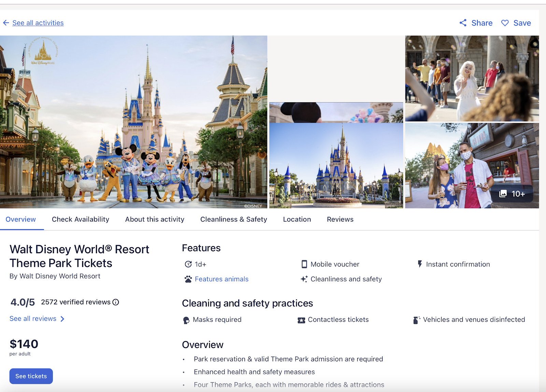The width and height of the screenshot is (546, 392).
Task: Click the Park reservation admission required bullet
Action: point(288,359)
